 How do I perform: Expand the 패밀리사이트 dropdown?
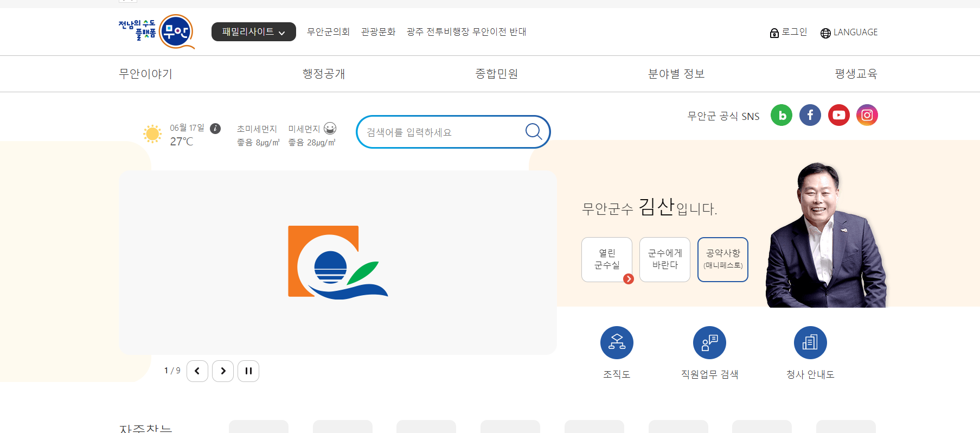click(253, 32)
